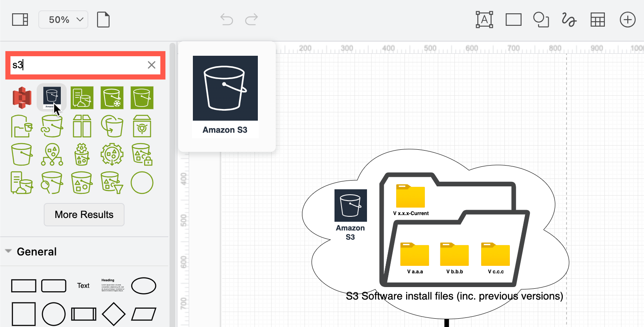Select the rectangle tool in the toolbar
644x327 pixels.
(513, 20)
